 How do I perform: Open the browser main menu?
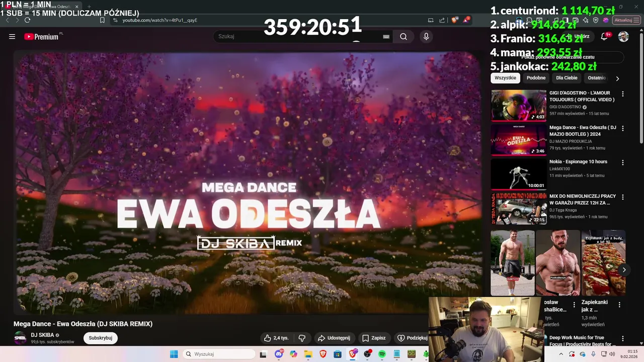tap(637, 20)
